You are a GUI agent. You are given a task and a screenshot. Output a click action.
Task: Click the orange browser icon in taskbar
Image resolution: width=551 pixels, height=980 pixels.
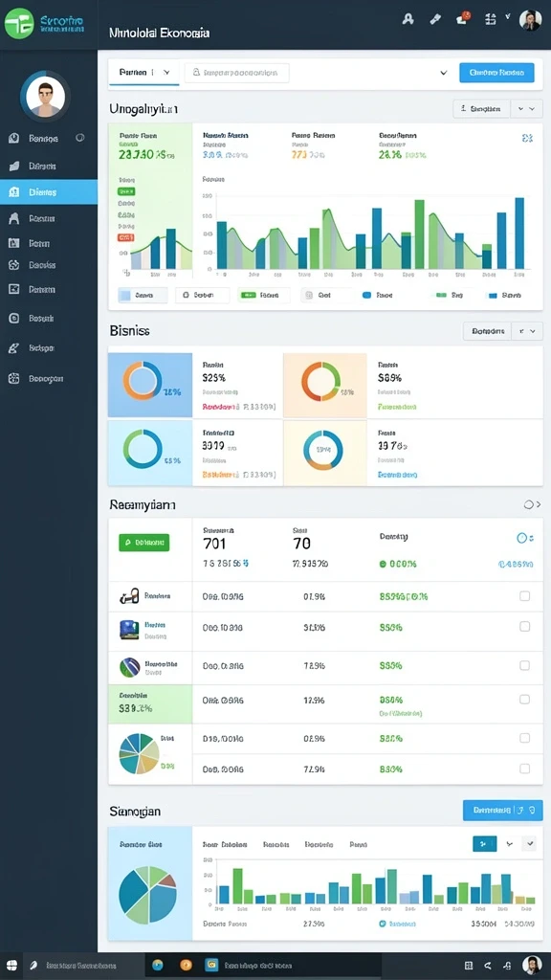(x=186, y=965)
